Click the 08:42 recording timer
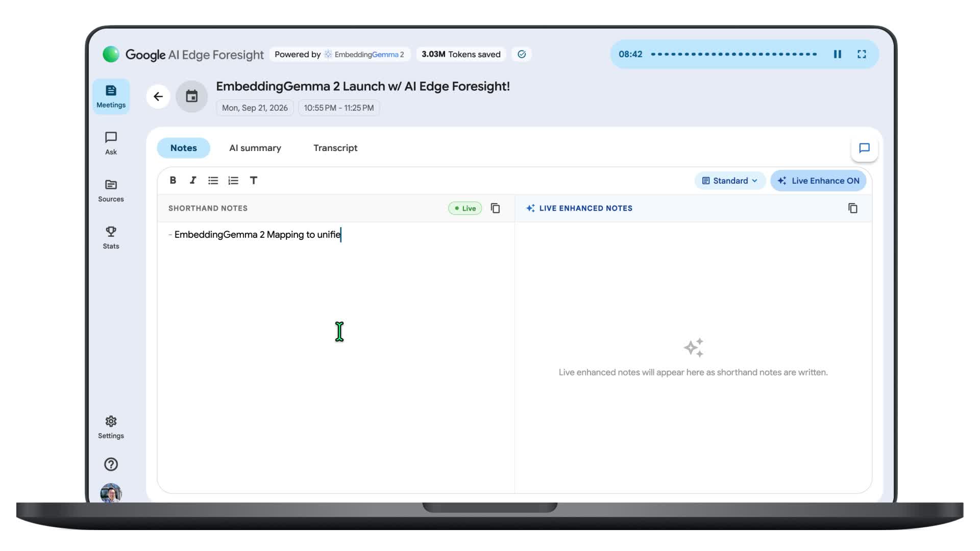980x551 pixels. (630, 54)
